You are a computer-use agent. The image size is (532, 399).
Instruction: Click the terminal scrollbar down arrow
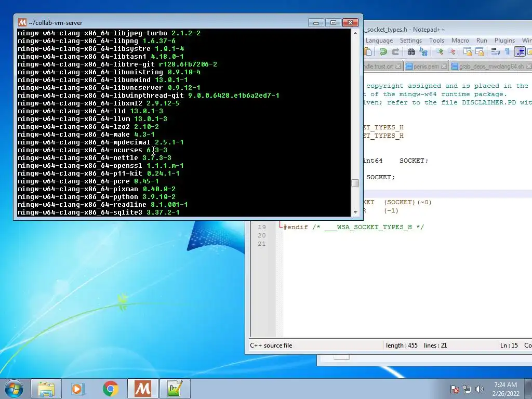(x=355, y=212)
